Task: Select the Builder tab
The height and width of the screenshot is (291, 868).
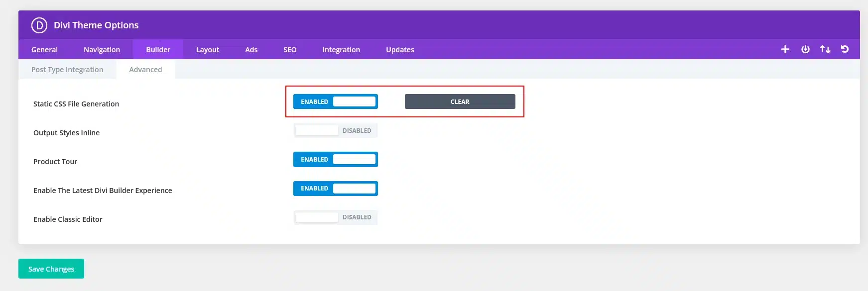Action: coord(158,50)
